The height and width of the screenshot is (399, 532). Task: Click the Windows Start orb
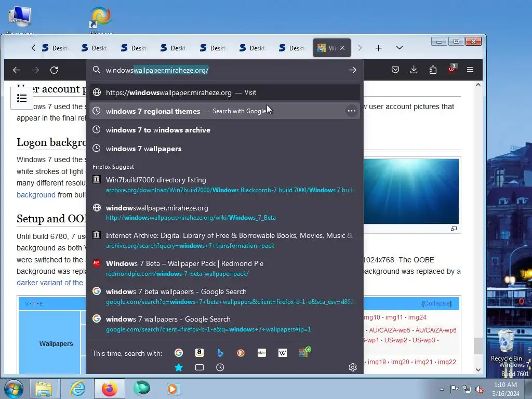click(13, 389)
